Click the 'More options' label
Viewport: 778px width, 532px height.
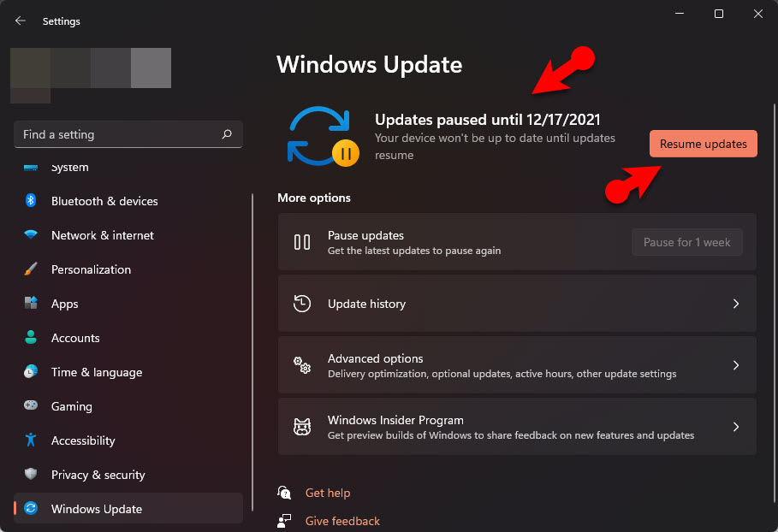pyautogui.click(x=314, y=198)
